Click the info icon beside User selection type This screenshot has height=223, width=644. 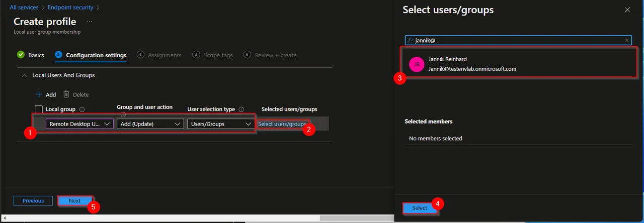click(x=241, y=109)
